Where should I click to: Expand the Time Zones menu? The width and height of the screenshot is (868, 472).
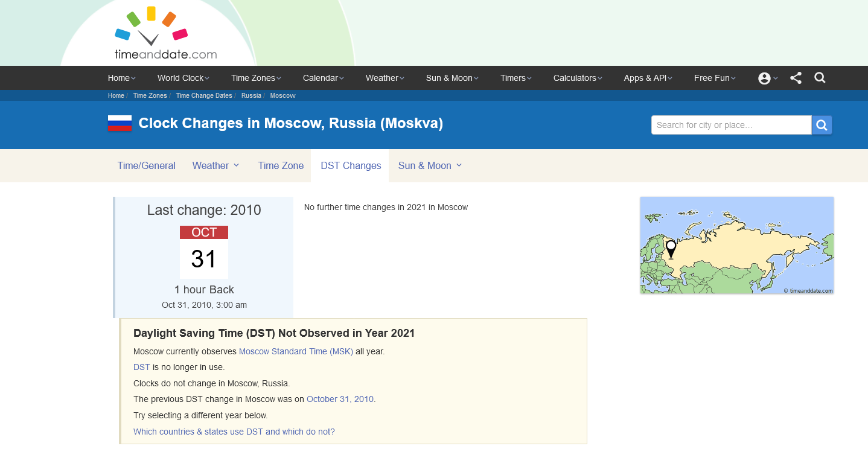tap(256, 78)
